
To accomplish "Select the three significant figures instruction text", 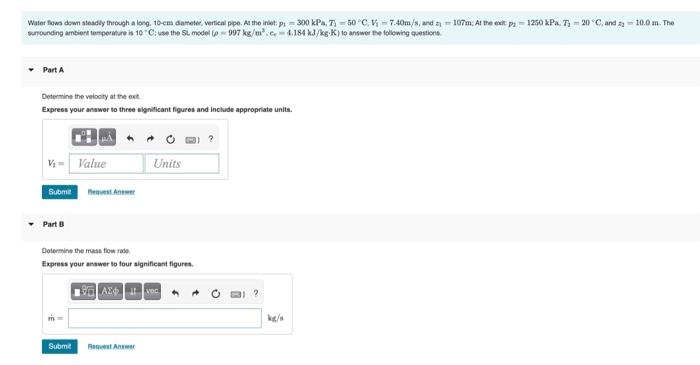I will pos(167,110).
